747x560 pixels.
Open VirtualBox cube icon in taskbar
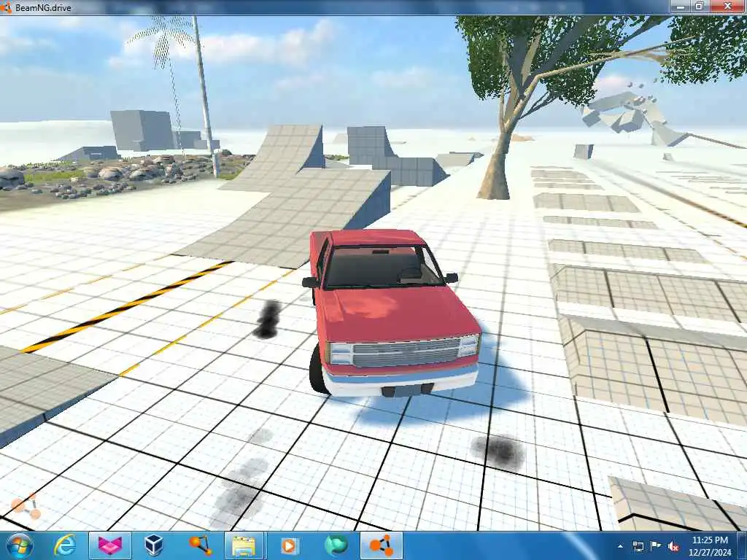point(154,545)
